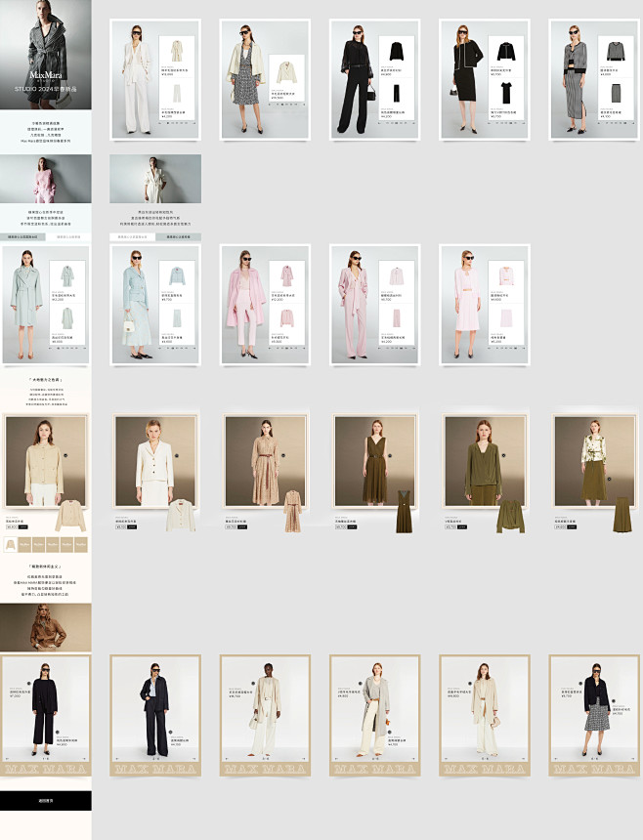
Task: Open white suit model banner
Action: 155,179
